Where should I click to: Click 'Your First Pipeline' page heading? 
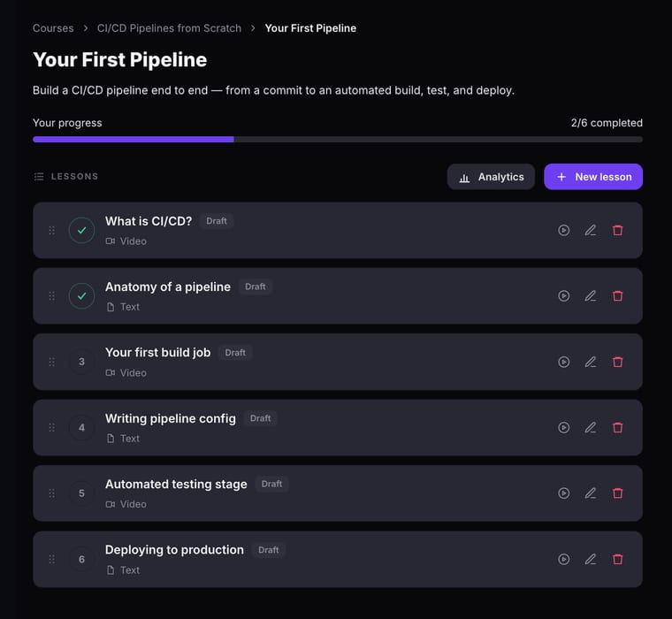coord(120,60)
